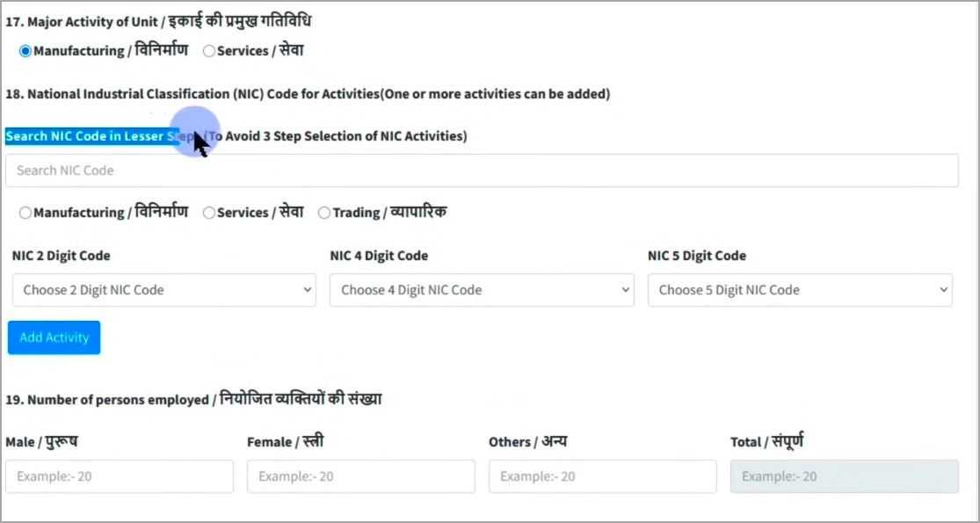Click the highlighted Search NIC Code in Lesser text
This screenshot has width=980, height=523.
[92, 136]
